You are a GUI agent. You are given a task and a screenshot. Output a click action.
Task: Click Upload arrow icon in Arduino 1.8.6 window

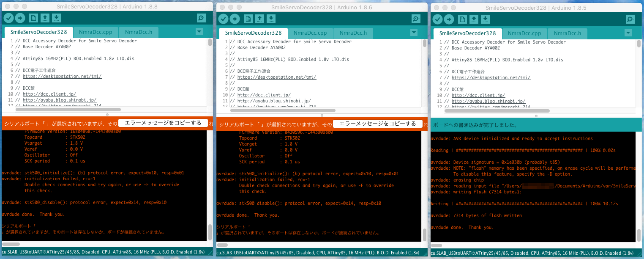click(235, 19)
